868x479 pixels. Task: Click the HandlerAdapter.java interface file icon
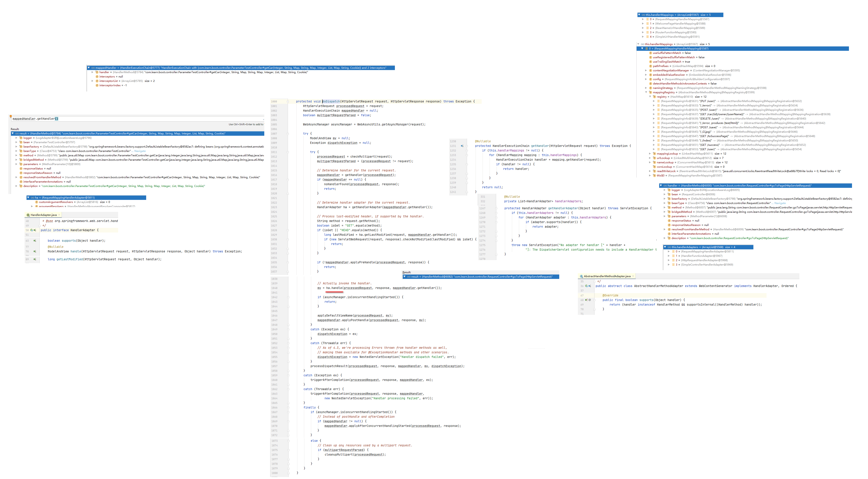28,215
